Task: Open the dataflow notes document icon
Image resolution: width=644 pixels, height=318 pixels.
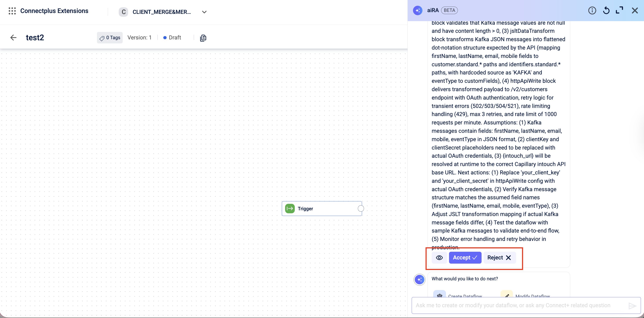Action: click(x=203, y=38)
